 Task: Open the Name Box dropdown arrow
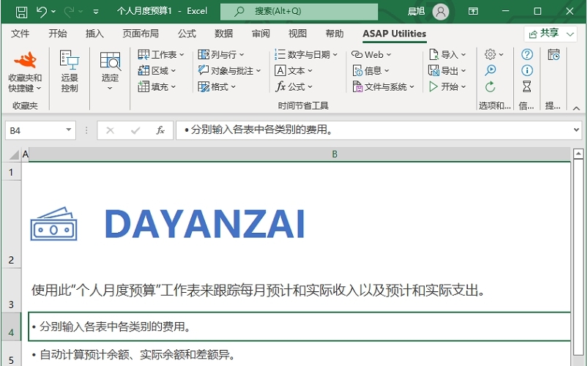[x=69, y=130]
